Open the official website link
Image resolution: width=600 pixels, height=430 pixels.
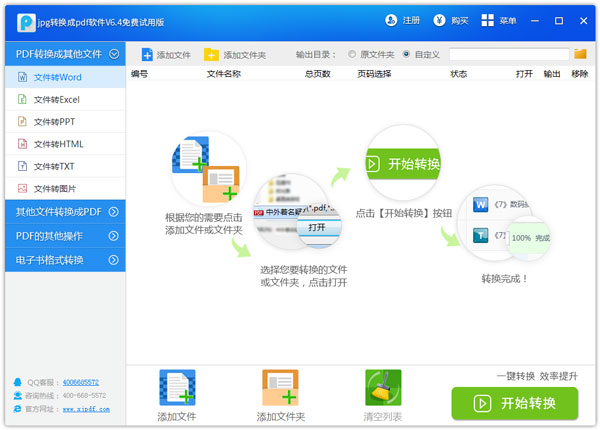86,409
